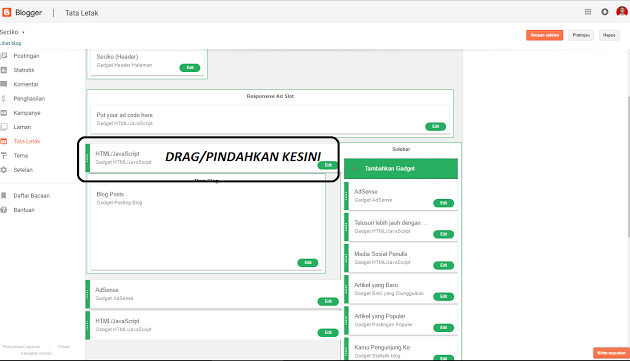Grab drag handle of Artikel yang Baru gadget

pos(346,289)
